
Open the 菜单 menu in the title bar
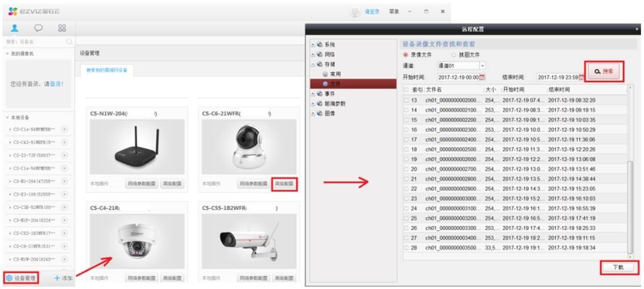tap(394, 12)
